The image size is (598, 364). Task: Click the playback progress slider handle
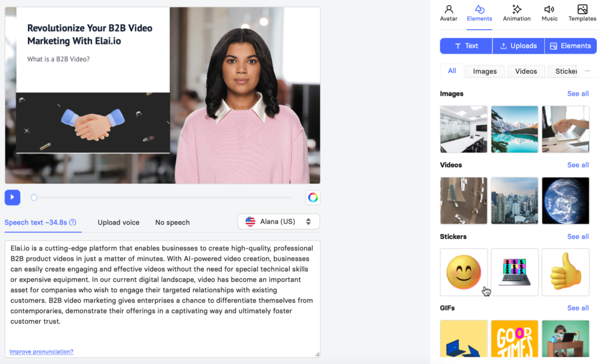pyautogui.click(x=34, y=197)
